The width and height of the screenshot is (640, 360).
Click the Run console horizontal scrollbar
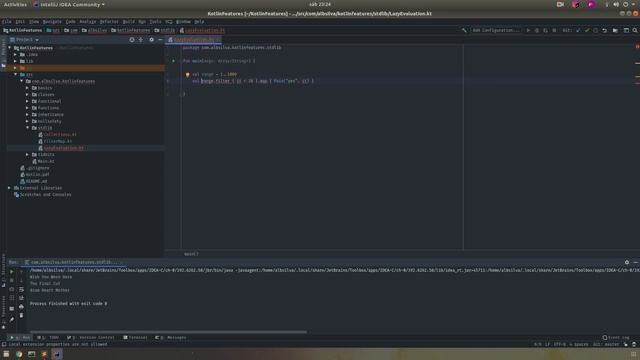click(168, 332)
